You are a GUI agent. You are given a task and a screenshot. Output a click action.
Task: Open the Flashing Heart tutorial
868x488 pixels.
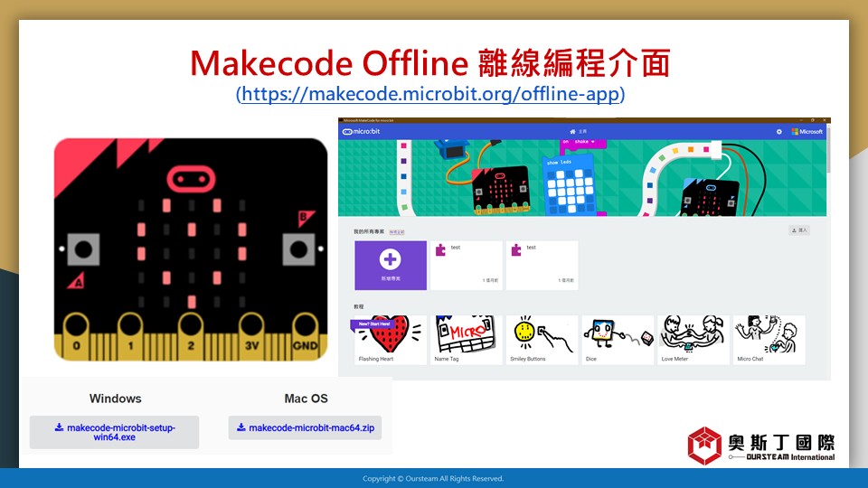point(391,340)
